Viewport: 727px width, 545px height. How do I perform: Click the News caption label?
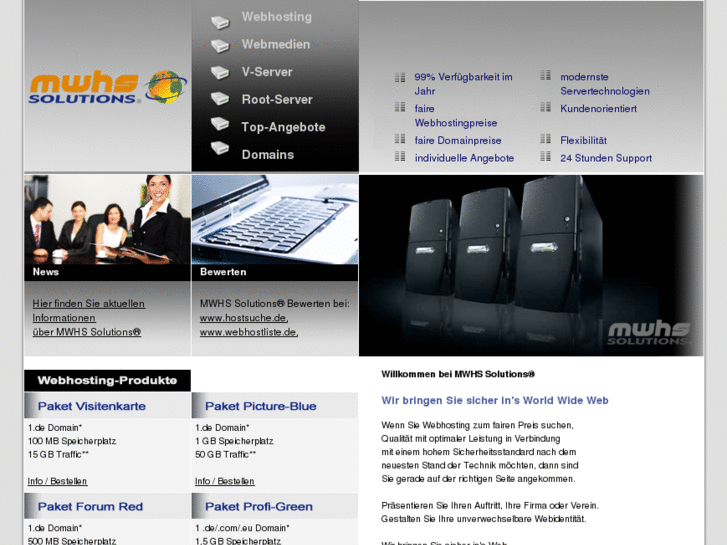(x=45, y=272)
